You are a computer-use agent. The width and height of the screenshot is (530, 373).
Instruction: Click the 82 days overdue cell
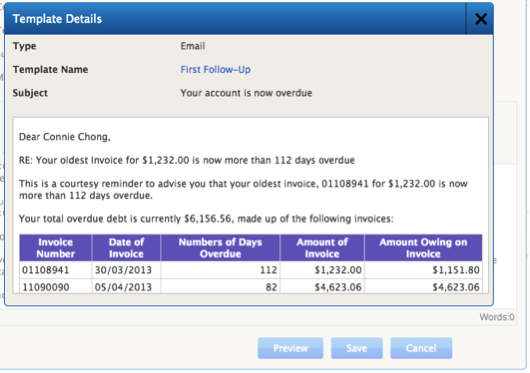click(220, 287)
